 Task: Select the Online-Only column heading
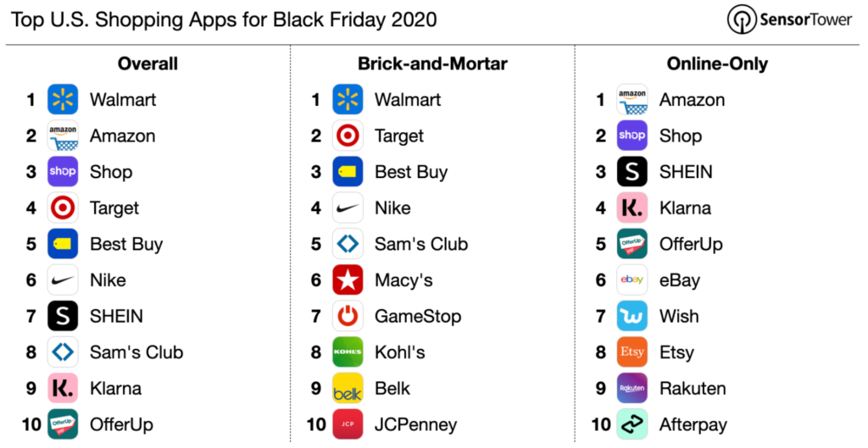click(x=717, y=64)
